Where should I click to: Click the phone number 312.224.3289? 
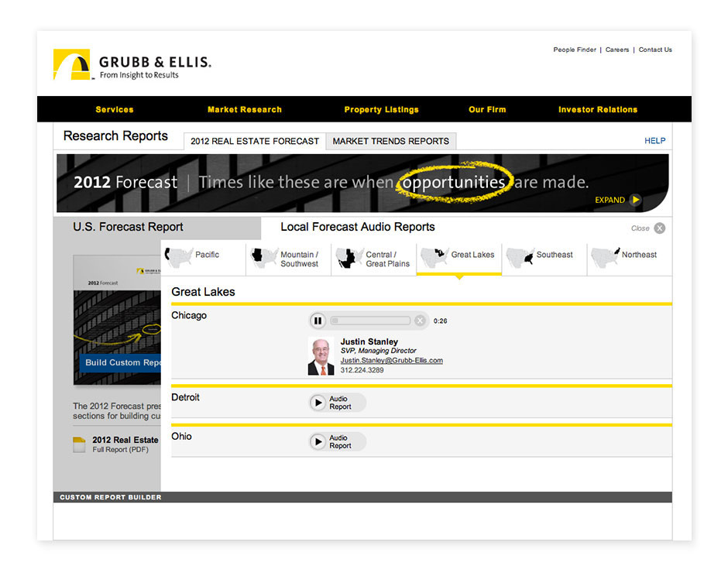362,370
